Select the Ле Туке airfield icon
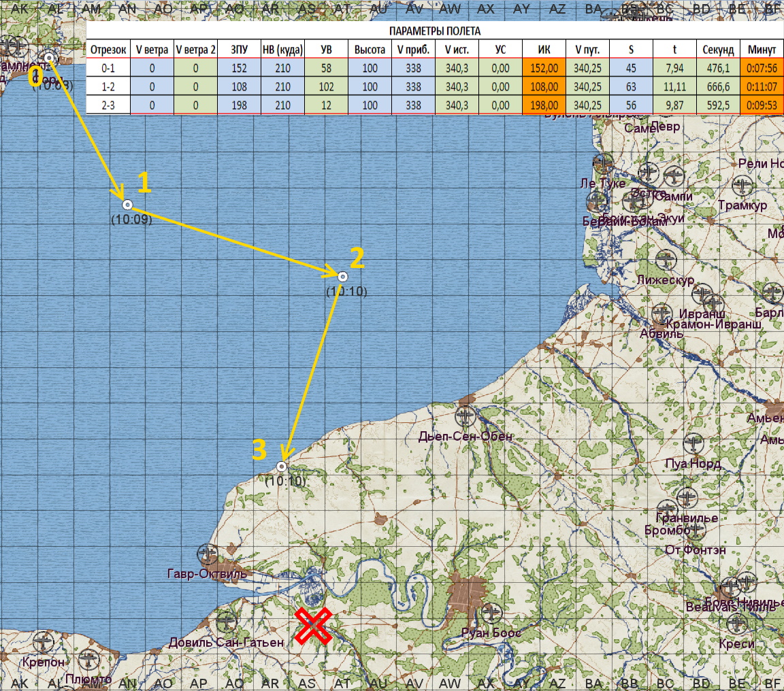Viewport: 784px width, 691px height. 602,163
